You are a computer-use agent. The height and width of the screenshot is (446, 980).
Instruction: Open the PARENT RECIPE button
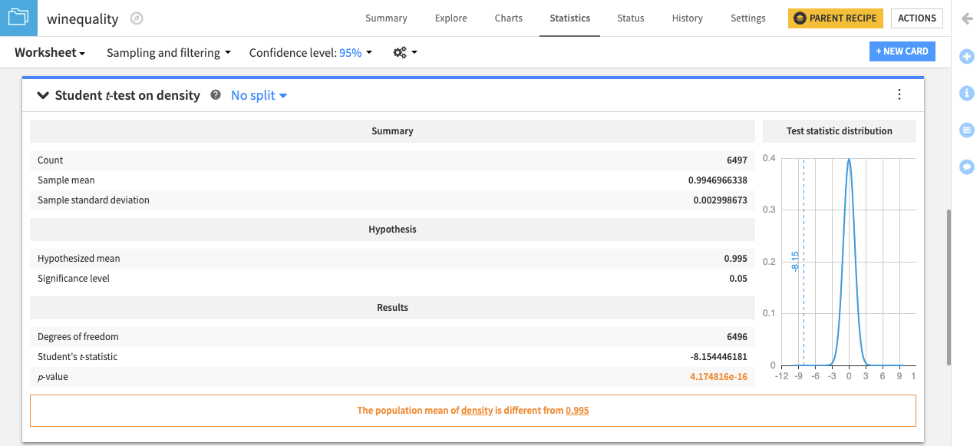pyautogui.click(x=835, y=18)
